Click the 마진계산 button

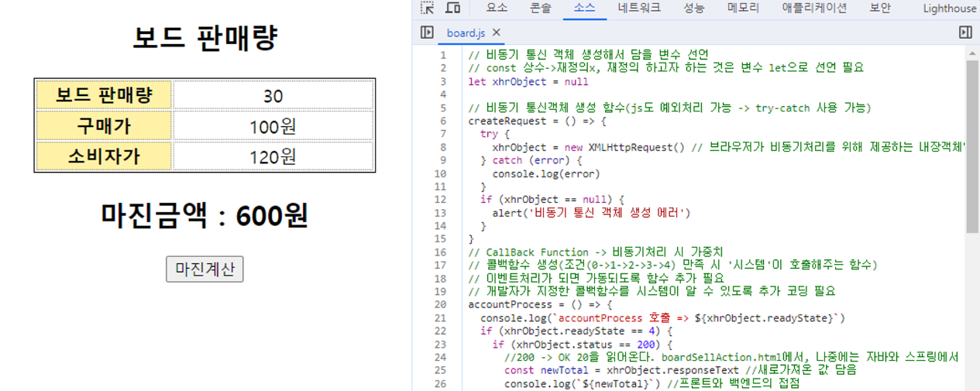(x=205, y=269)
